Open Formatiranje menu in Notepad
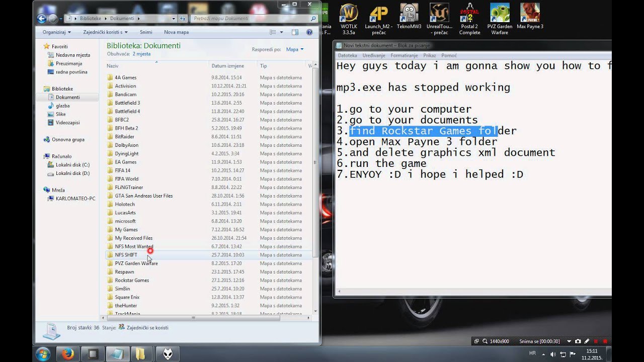Screen dimensions: 644x362 coord(405,55)
